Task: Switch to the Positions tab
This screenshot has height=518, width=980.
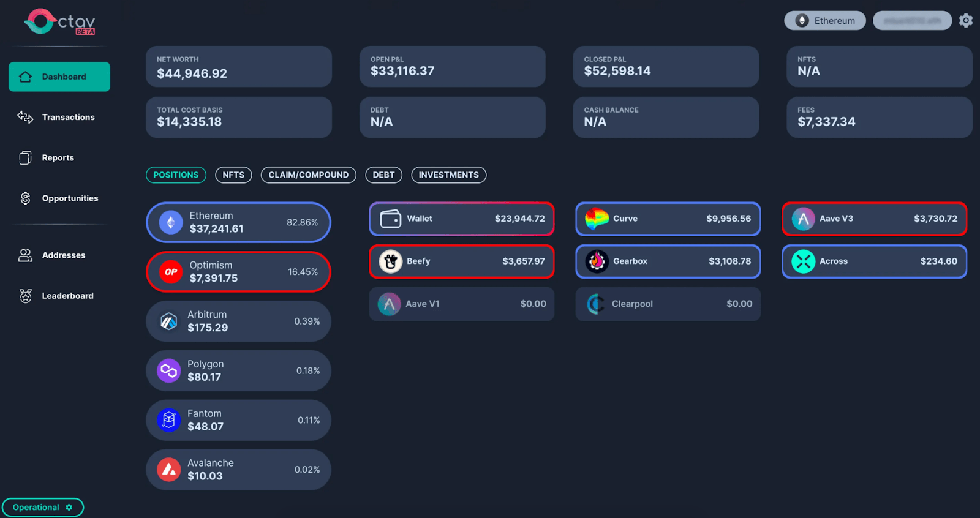Action: pyautogui.click(x=176, y=175)
